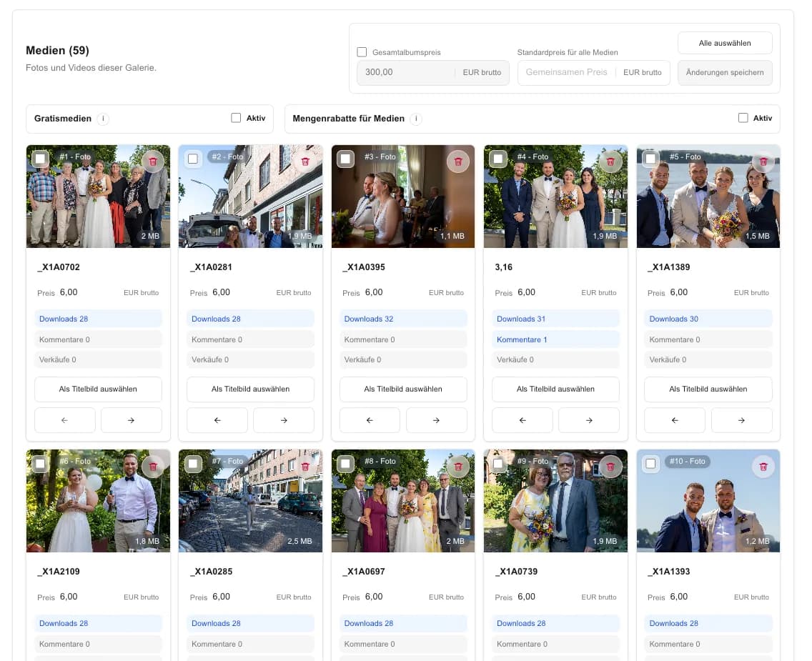The image size is (812, 661).
Task: Move _X1A0702 left with arrow
Action: point(65,420)
